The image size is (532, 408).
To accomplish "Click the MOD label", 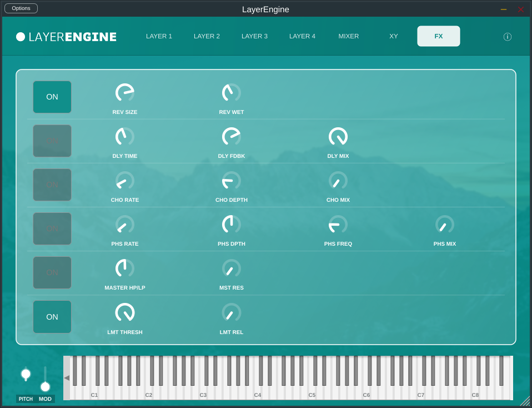I will tap(45, 399).
